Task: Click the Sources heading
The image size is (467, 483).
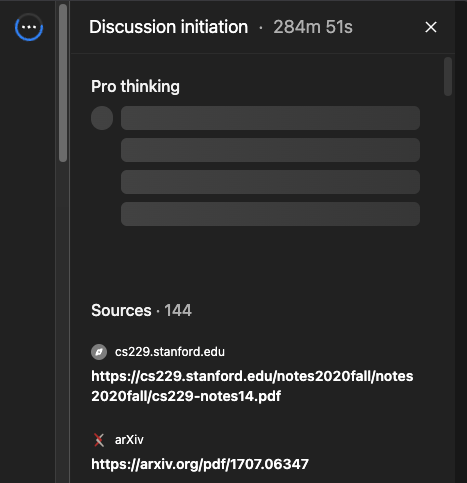Action: [x=121, y=310]
